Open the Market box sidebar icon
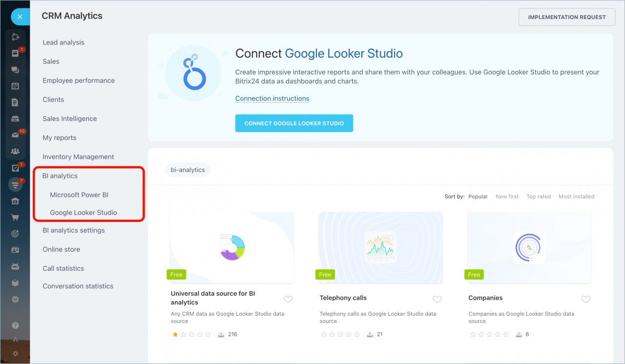Image resolution: width=625 pixels, height=364 pixels. coord(15,283)
